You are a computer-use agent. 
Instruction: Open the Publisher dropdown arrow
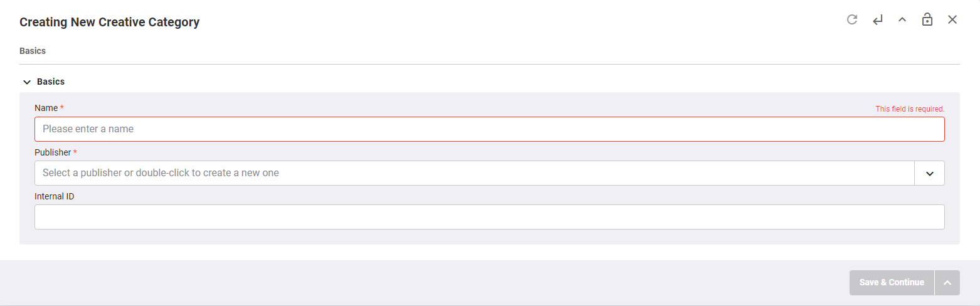pyautogui.click(x=930, y=173)
